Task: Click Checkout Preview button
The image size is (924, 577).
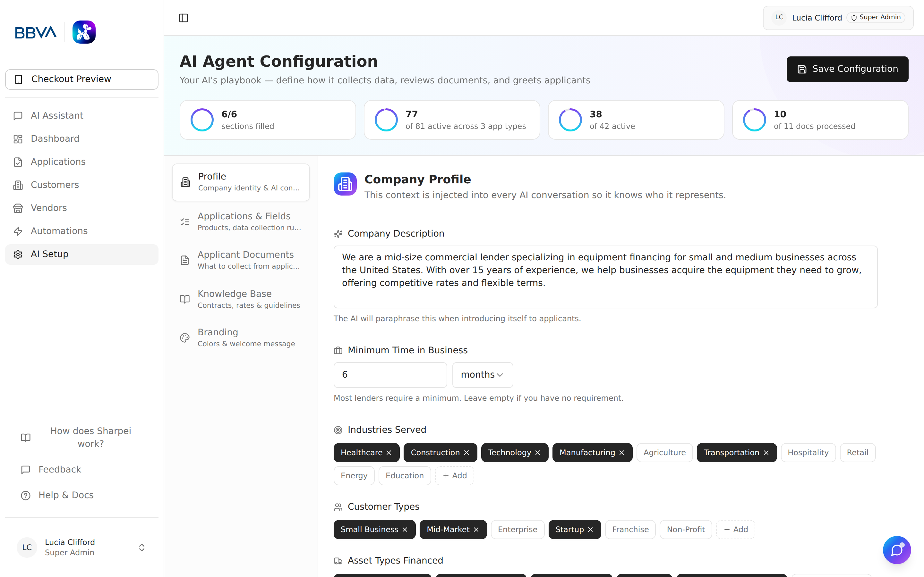Action: (82, 79)
